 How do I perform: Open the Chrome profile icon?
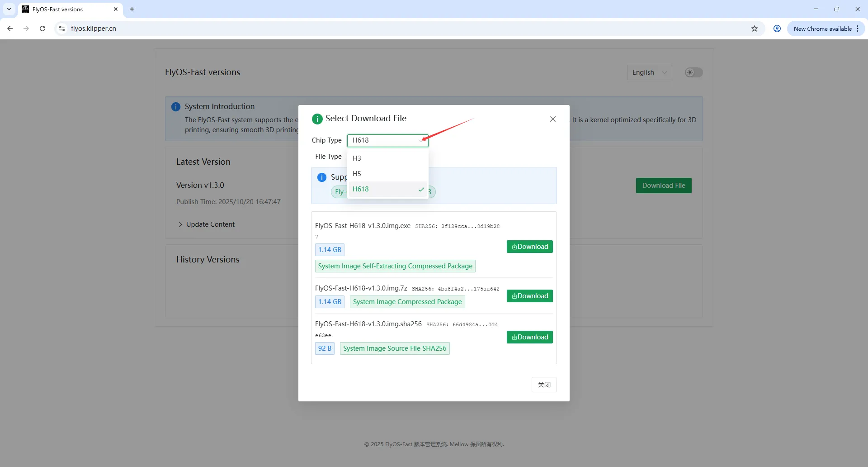777,29
